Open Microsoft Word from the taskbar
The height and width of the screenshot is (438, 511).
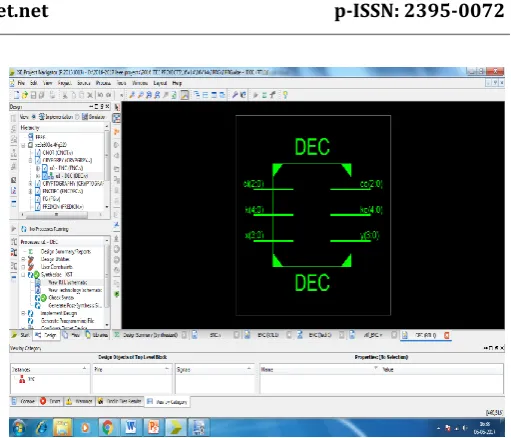click(131, 427)
